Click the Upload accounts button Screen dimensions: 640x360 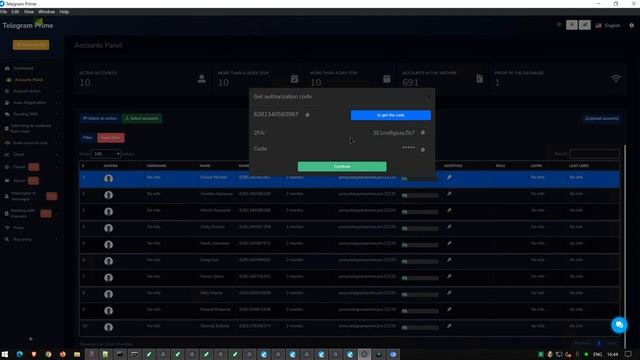point(602,118)
